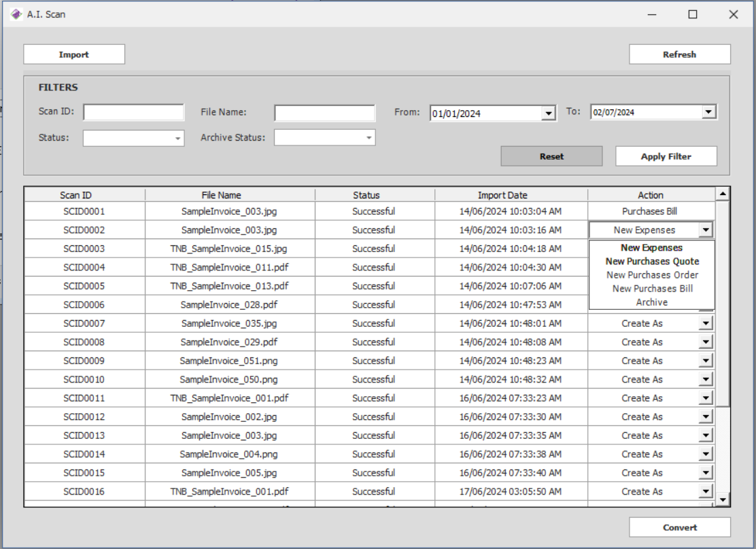The width and height of the screenshot is (756, 549).
Task: Expand the Archive Status dropdown
Action: (369, 139)
